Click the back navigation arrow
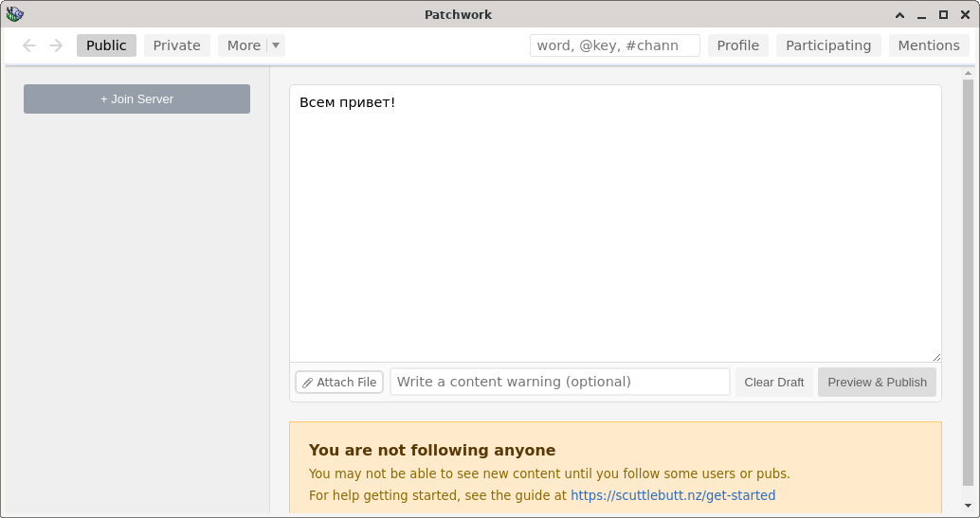This screenshot has height=518, width=980. [29, 45]
